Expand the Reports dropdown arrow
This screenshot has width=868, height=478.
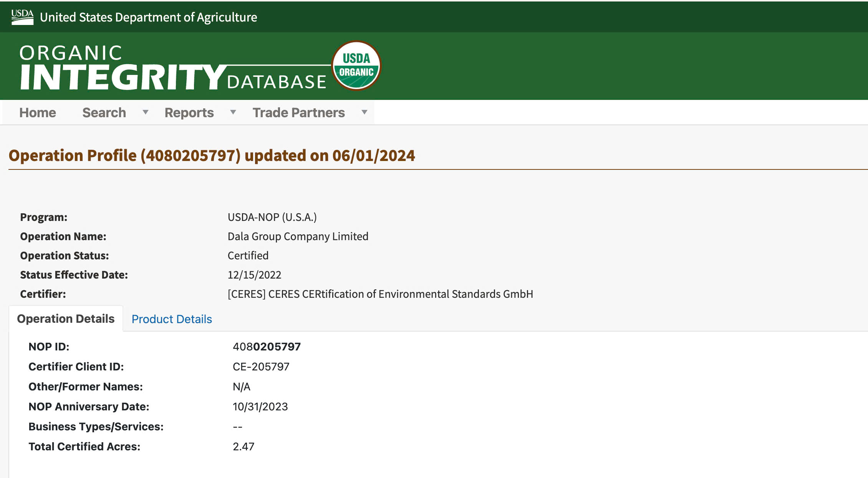coord(233,112)
